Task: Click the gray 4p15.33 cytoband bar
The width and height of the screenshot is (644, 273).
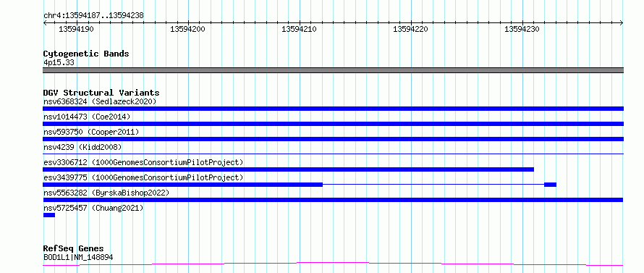Action: [x=334, y=70]
